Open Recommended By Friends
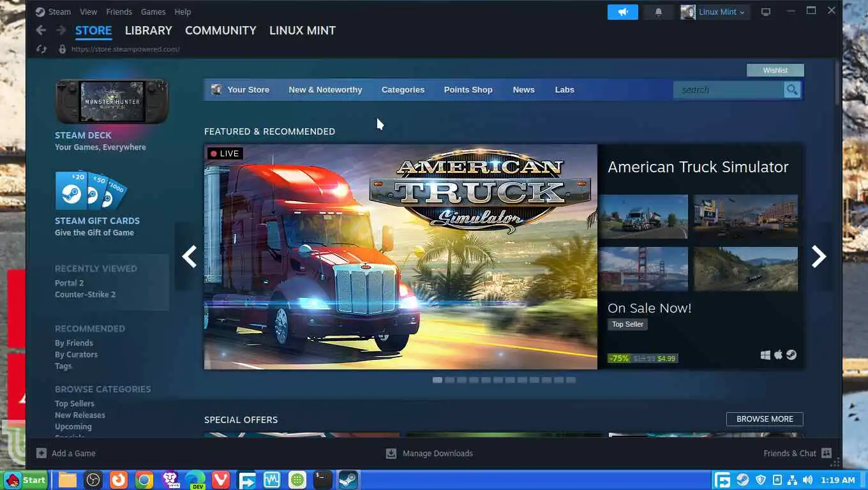The image size is (868, 490). tap(73, 343)
